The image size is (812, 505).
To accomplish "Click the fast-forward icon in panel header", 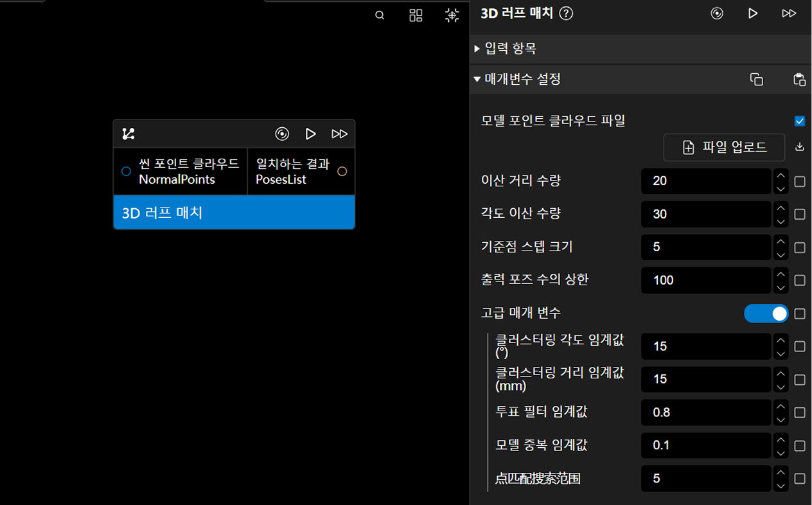I will pos(789,13).
